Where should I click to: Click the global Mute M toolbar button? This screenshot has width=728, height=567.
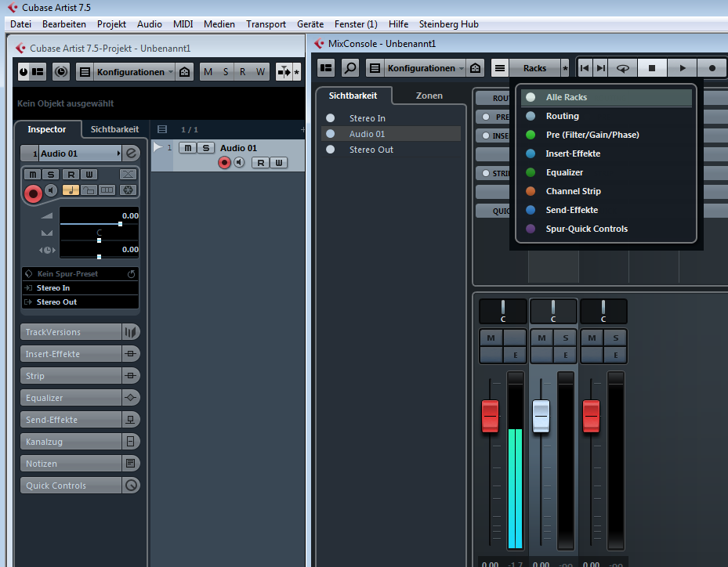click(208, 72)
